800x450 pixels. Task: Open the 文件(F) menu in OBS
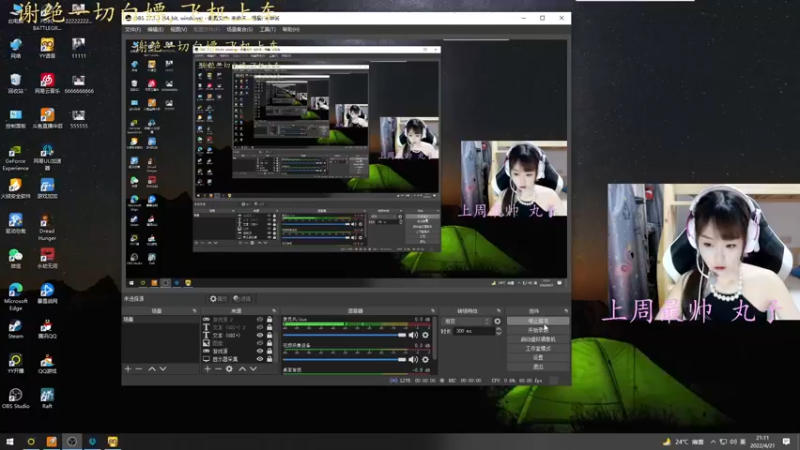[133, 30]
